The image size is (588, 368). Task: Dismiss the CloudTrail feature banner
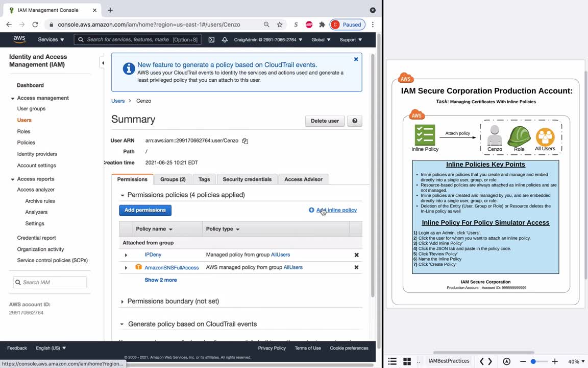tap(356, 59)
